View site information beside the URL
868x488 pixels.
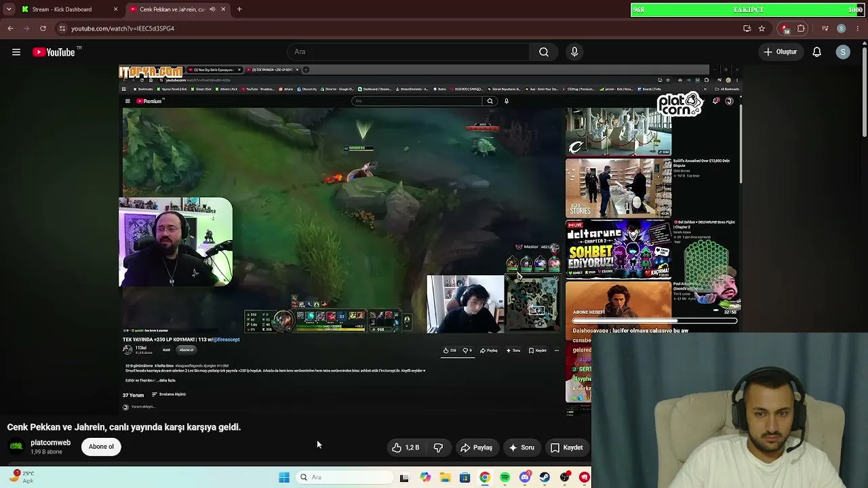pyautogui.click(x=62, y=28)
